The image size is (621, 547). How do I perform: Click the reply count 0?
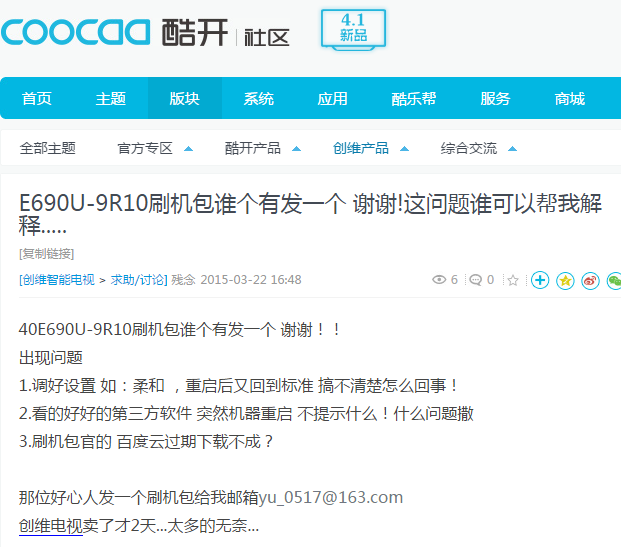(x=490, y=280)
